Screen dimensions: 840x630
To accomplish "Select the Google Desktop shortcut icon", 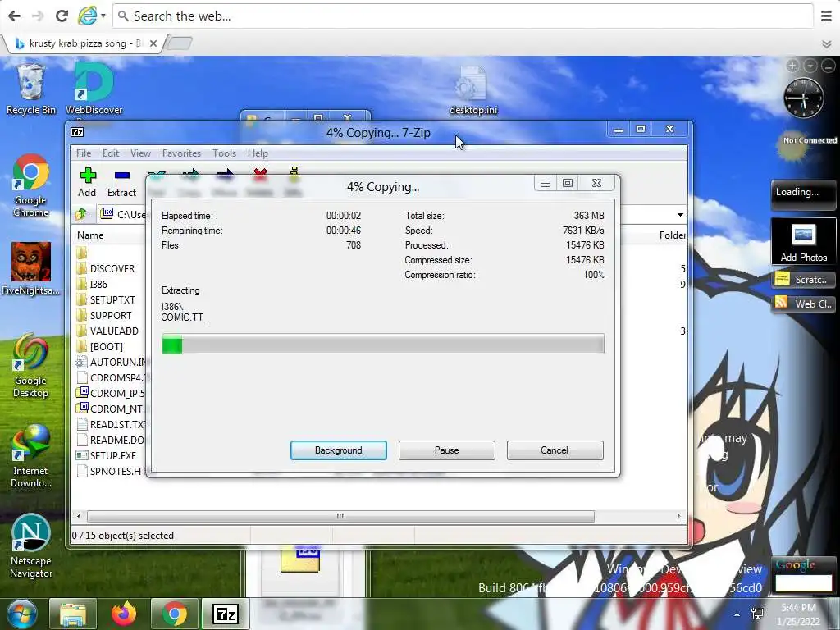I will [30, 365].
